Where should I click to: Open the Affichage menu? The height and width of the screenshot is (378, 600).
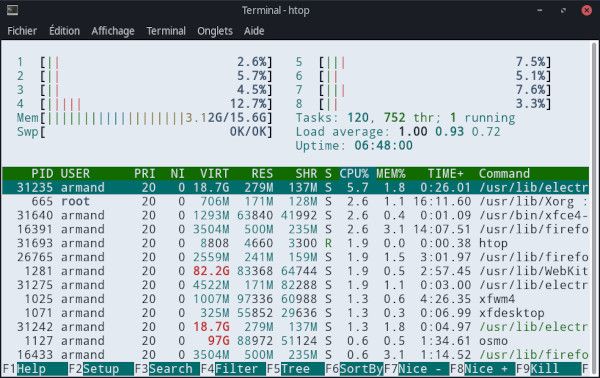click(x=113, y=31)
